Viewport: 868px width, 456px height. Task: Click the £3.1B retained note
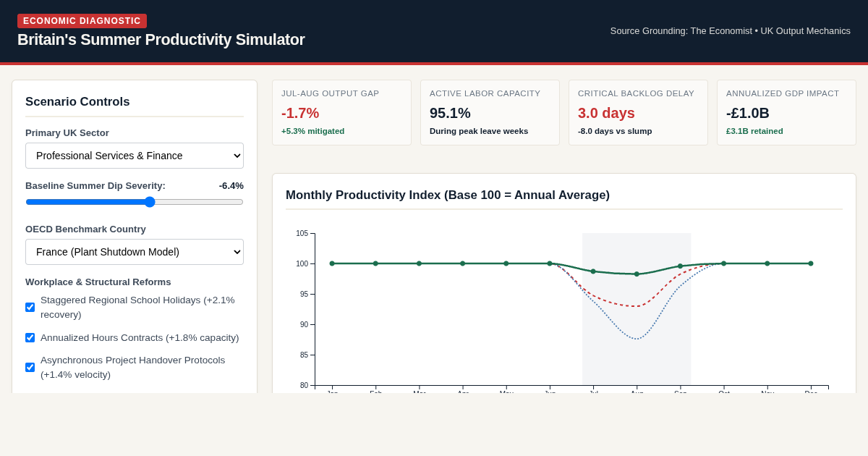click(754, 131)
